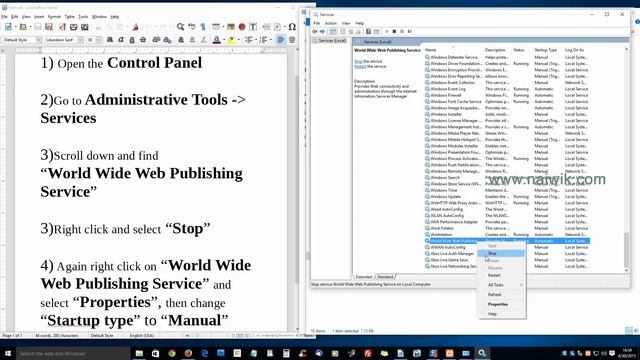Toggle Align Left icon in Writer

pos(280,40)
